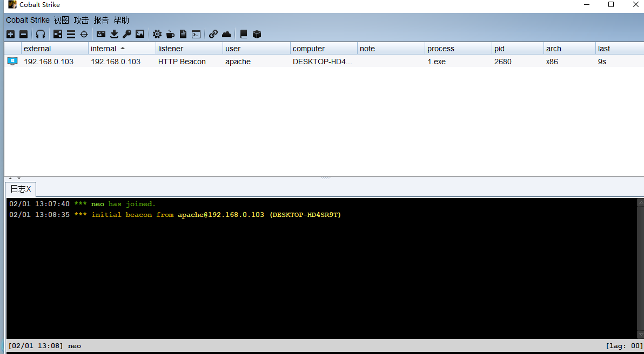Click the gear icon in toolbar
644x354 pixels.
157,35
